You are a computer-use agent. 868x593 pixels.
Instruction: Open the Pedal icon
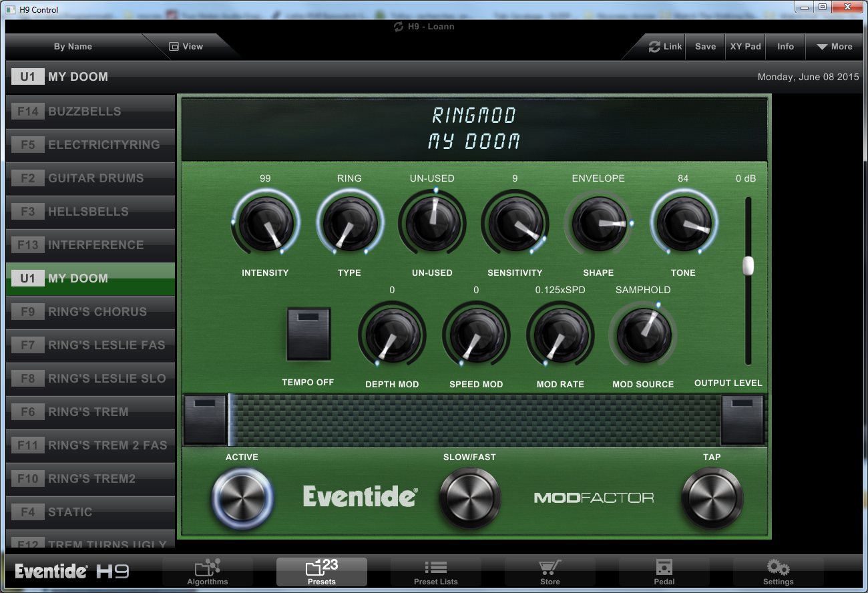pyautogui.click(x=664, y=567)
